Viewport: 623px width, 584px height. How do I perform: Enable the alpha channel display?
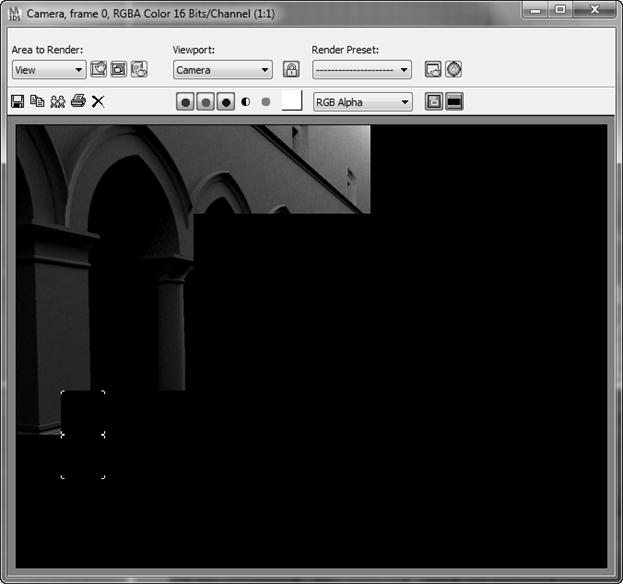(x=246, y=102)
